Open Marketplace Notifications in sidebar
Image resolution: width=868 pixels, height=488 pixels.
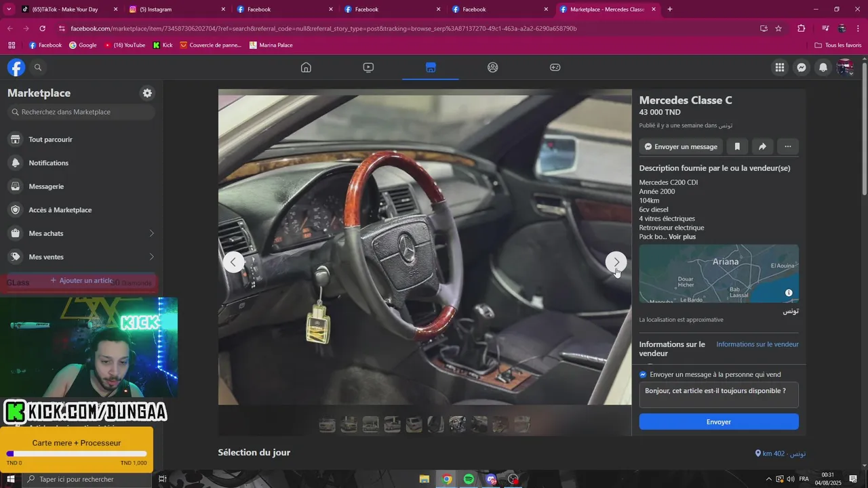pyautogui.click(x=81, y=163)
